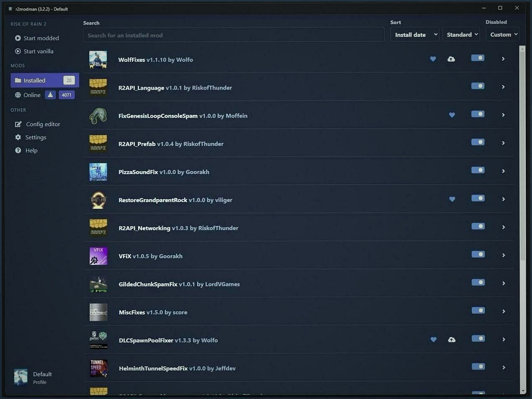This screenshot has height=399, width=532.
Task: Click the donate heart for DLCSpawnPoolFixer
Action: coord(433,340)
